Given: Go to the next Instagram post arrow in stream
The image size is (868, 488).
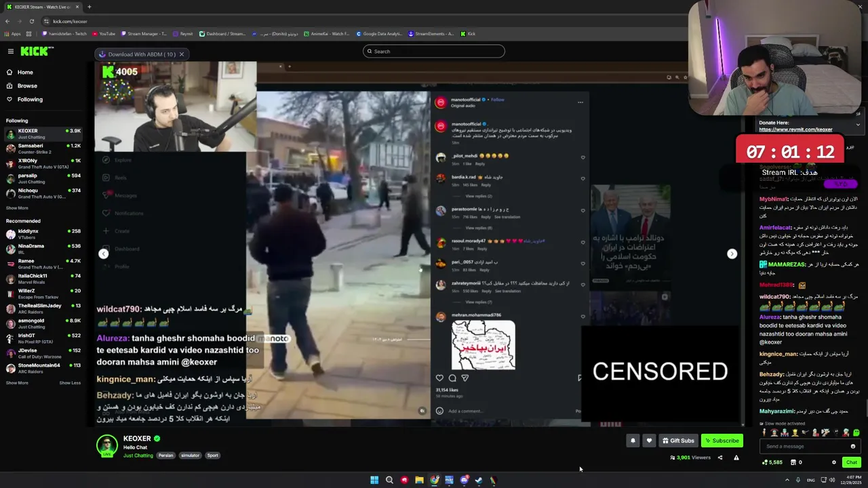Looking at the screenshot, I should coord(732,253).
